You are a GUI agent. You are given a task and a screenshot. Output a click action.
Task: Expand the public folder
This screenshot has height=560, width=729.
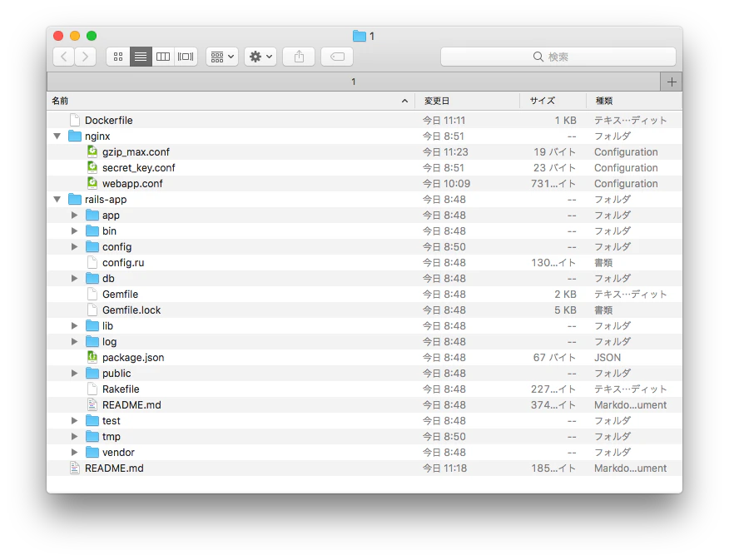click(74, 373)
